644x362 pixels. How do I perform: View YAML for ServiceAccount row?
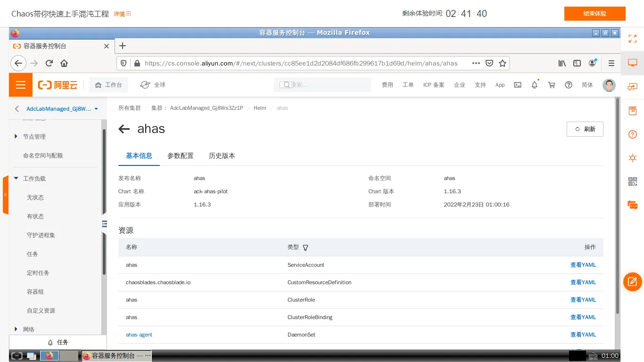click(583, 265)
